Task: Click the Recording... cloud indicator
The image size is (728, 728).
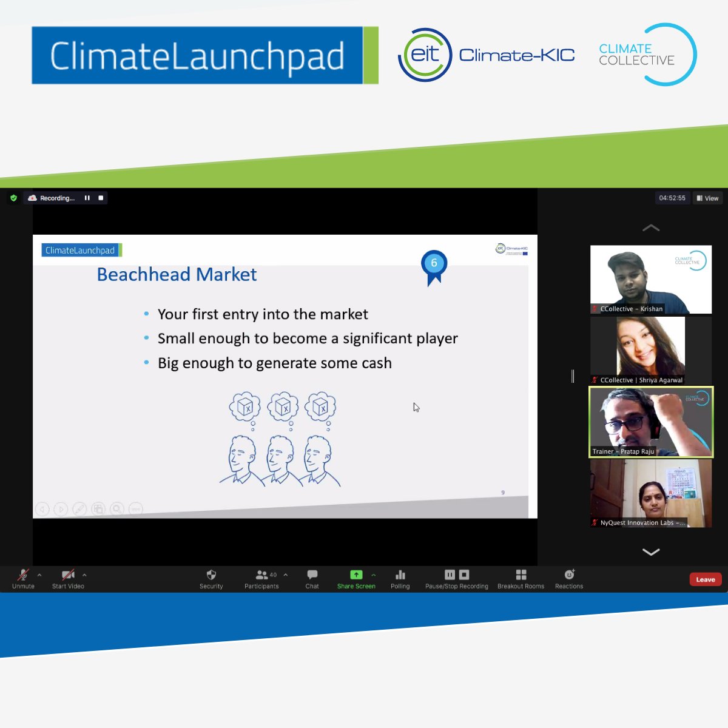Action: click(x=52, y=198)
